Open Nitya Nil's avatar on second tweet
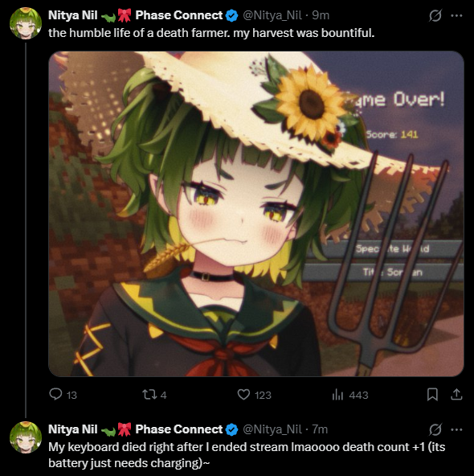474x476 pixels. 26,437
